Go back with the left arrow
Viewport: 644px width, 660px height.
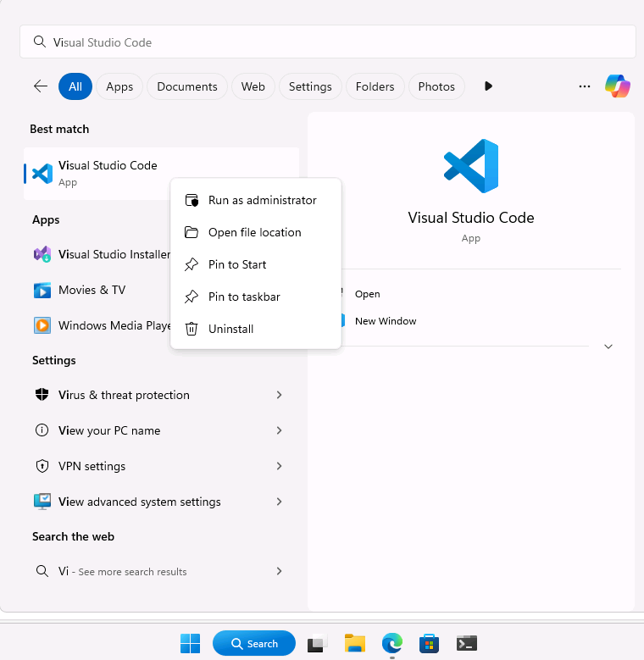[41, 86]
